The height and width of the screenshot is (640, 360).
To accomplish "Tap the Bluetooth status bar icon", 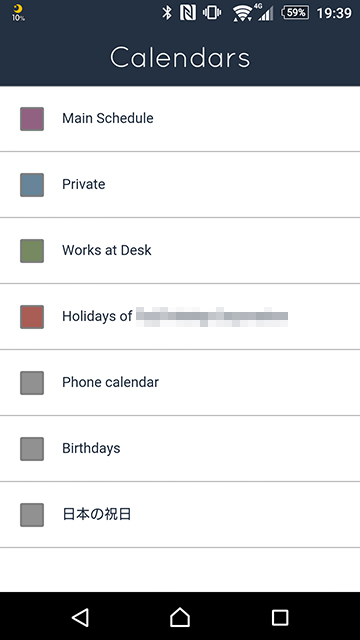I will click(167, 13).
